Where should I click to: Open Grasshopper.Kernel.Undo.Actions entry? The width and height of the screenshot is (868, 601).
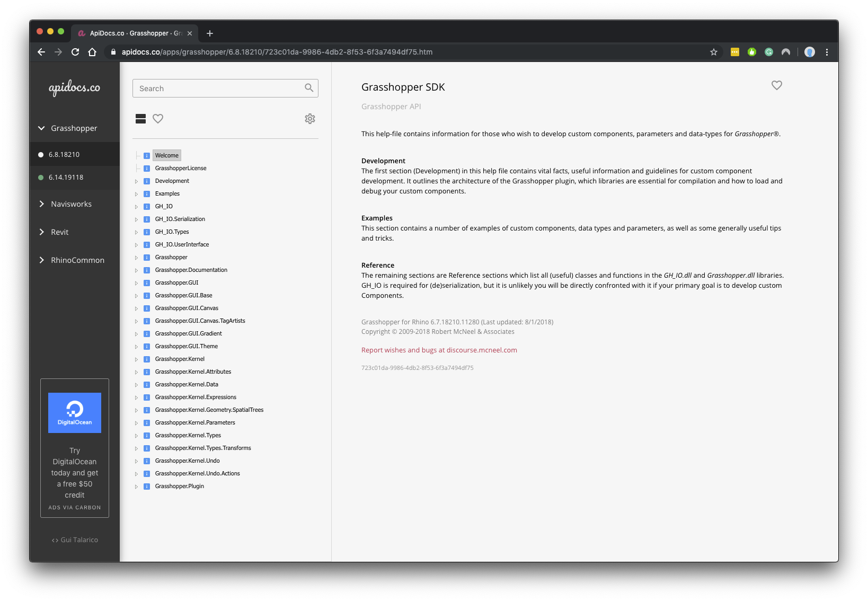[198, 473]
